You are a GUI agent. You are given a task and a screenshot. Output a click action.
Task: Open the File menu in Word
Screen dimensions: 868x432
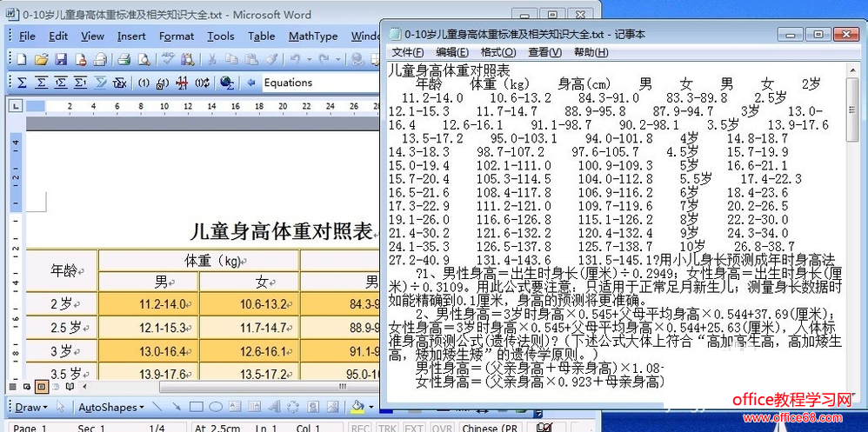tap(27, 37)
